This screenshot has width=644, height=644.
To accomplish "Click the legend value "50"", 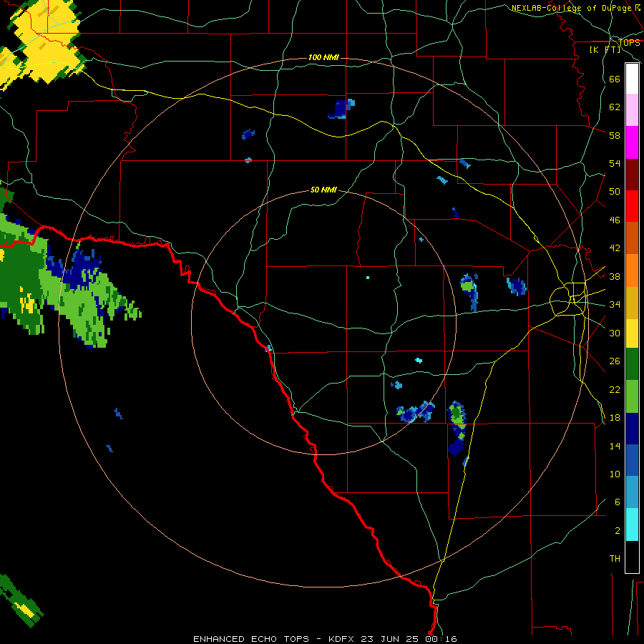I will coord(615,191).
